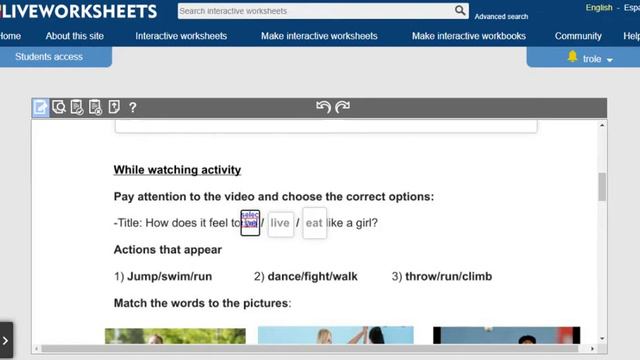The image size is (640, 360).
Task: Open the trole user dropdown
Action: coord(598,59)
